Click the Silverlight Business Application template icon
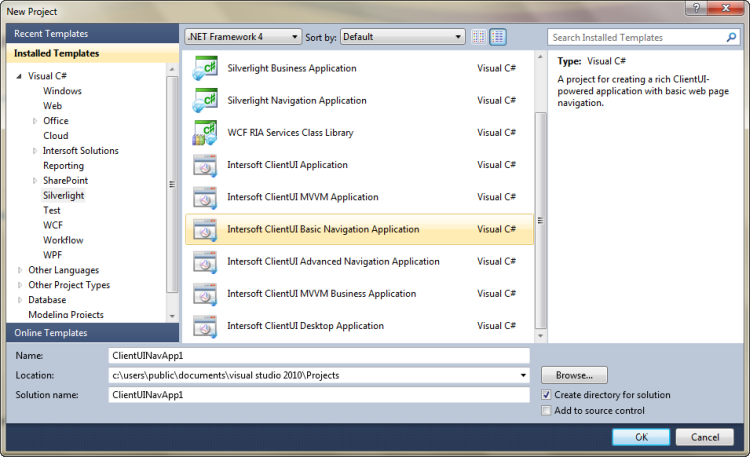Screen dimensions: 750x457 click(x=205, y=68)
